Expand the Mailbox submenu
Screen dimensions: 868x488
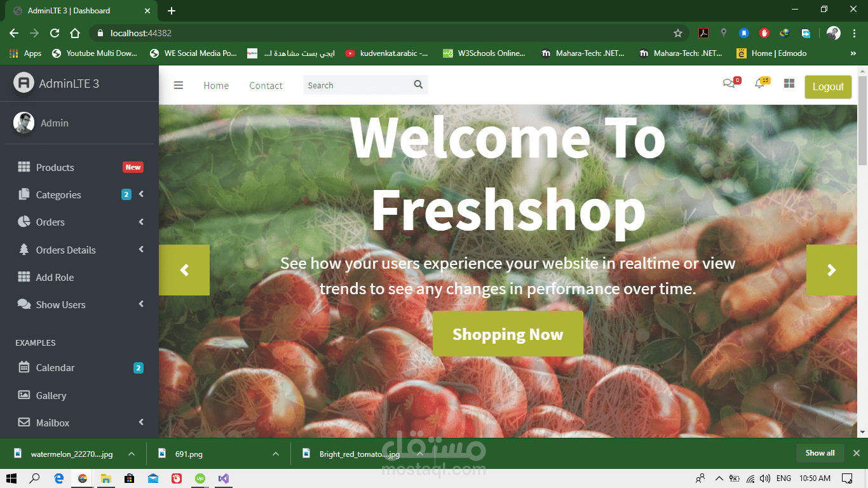80,423
